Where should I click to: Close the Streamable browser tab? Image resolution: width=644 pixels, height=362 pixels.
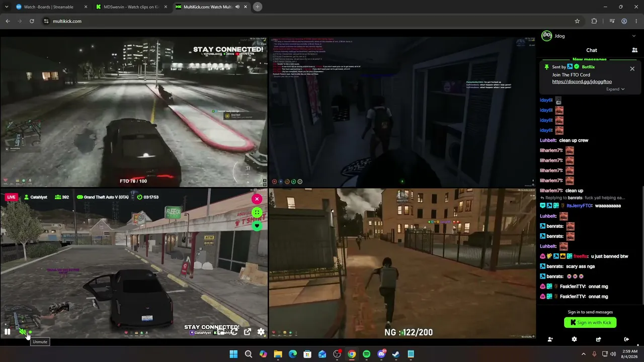point(86,7)
